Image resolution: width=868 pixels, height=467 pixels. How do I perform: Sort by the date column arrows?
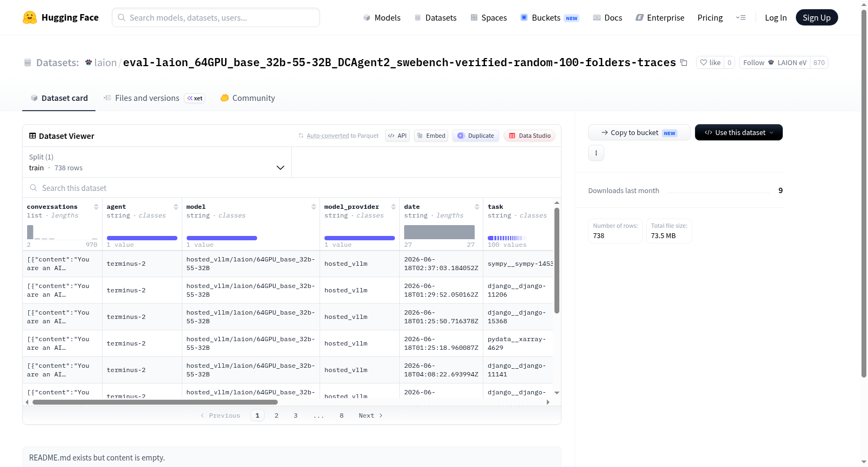point(477,207)
